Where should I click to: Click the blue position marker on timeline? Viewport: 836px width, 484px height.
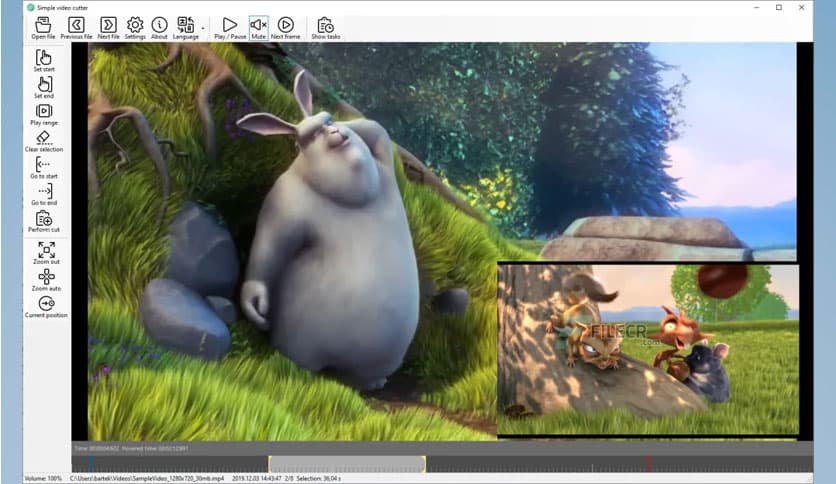pyautogui.click(x=91, y=464)
